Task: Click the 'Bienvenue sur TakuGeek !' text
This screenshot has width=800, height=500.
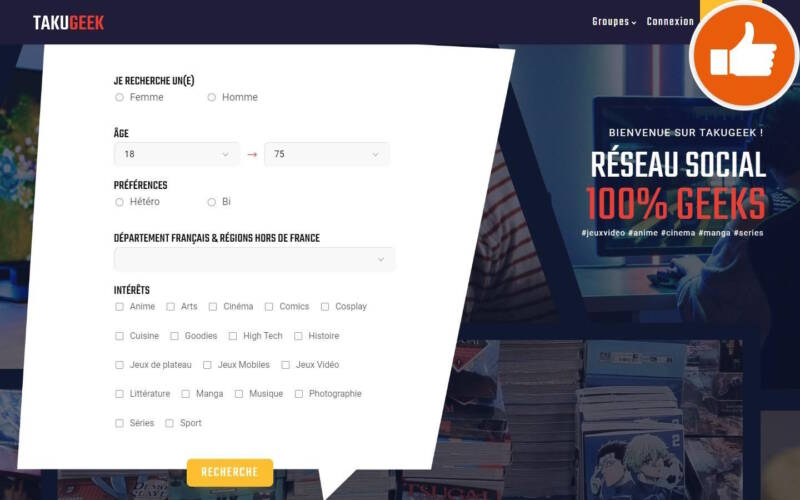Action: click(x=686, y=133)
